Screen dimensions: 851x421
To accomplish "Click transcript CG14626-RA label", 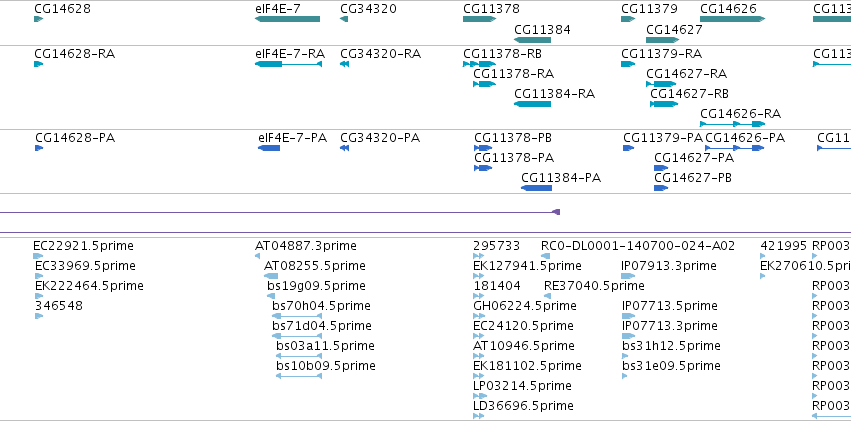I will (740, 114).
